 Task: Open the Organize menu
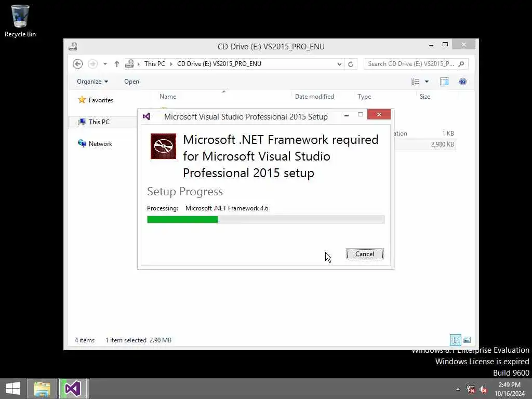(x=92, y=82)
